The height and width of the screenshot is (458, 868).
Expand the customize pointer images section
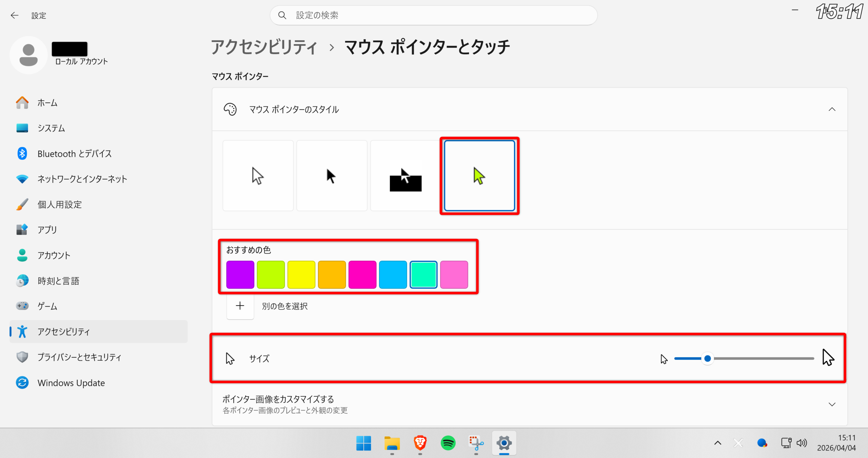coord(832,404)
